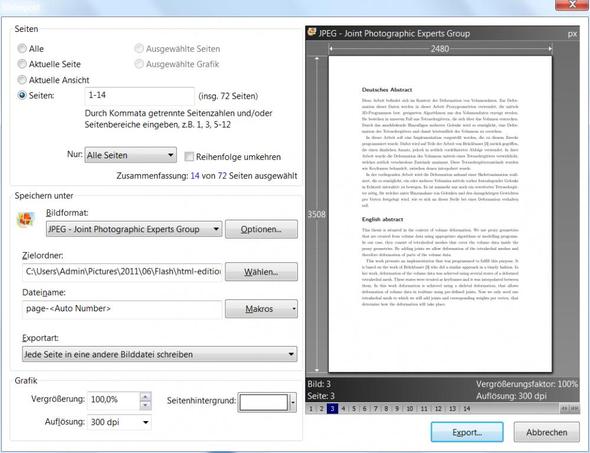Click the Vergrößerung stepper down arrow
This screenshot has width=590, height=453.
point(145,405)
